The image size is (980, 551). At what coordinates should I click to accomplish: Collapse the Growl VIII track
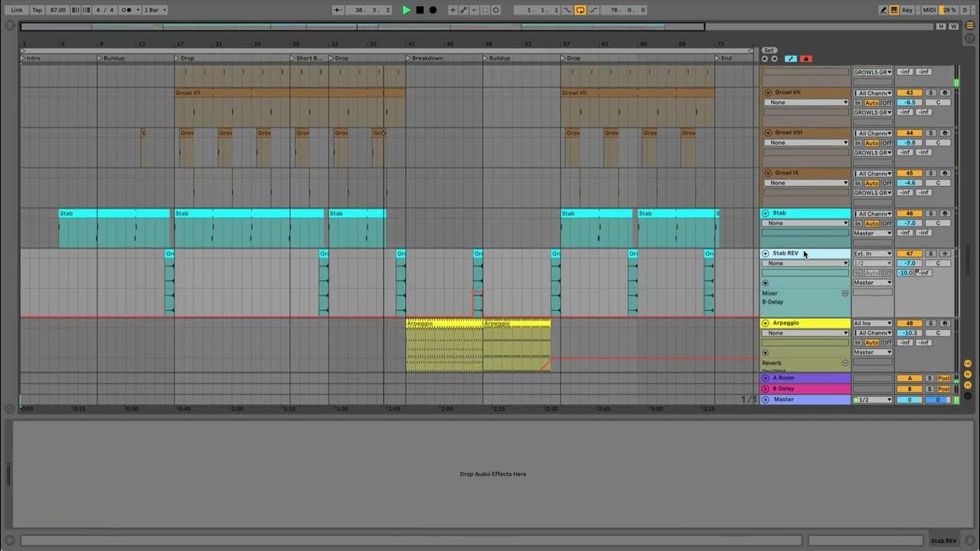tap(768, 132)
